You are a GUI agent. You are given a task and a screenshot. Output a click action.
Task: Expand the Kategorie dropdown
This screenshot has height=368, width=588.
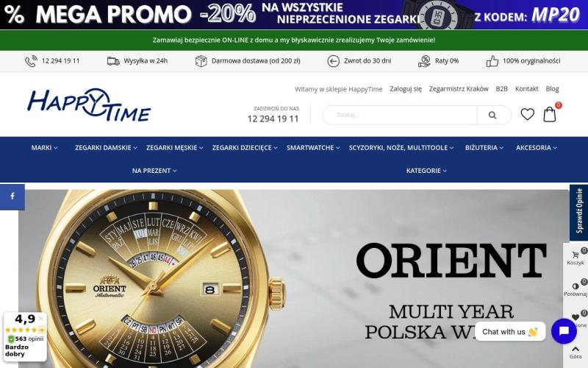426,171
